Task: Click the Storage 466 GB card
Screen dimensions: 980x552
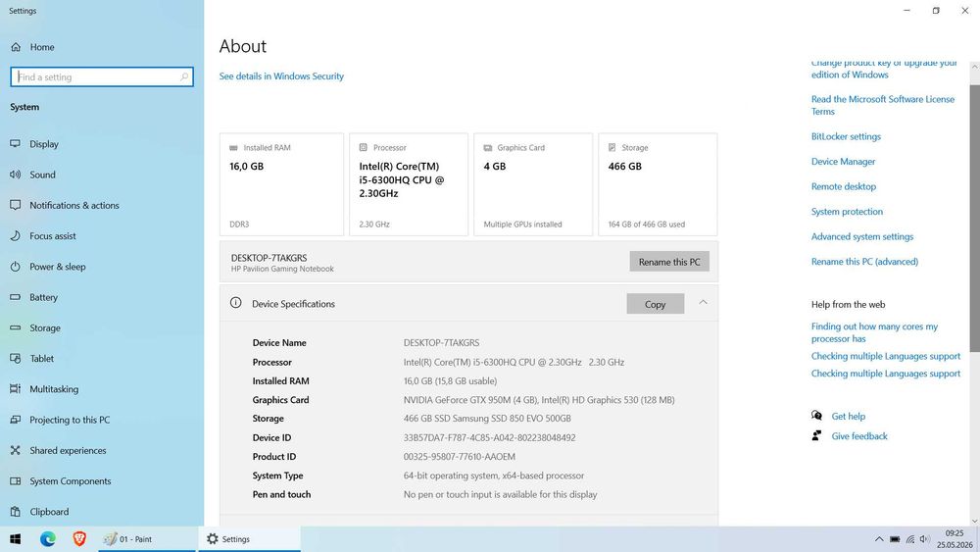Action: click(x=658, y=184)
